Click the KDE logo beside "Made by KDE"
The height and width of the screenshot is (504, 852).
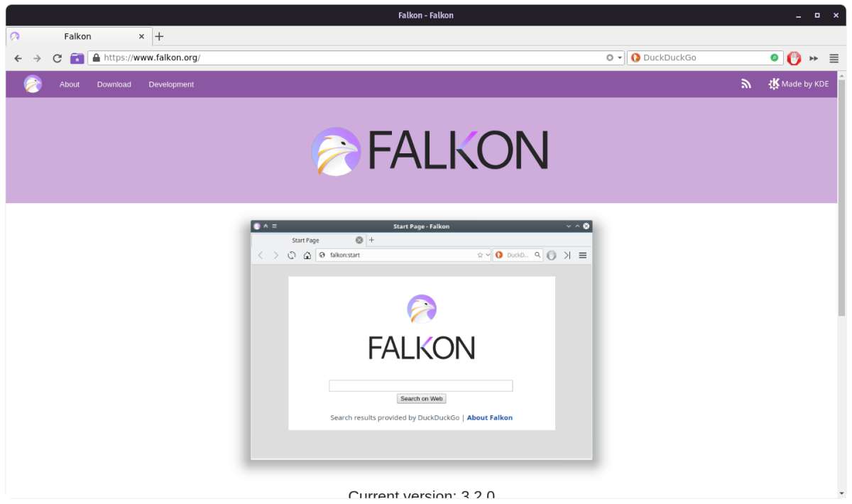pyautogui.click(x=772, y=84)
